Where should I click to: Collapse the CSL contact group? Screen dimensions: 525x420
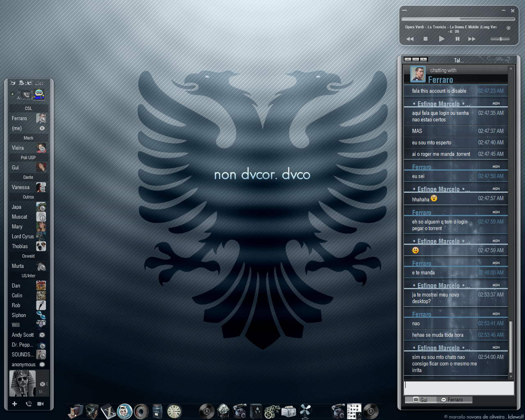click(x=28, y=108)
